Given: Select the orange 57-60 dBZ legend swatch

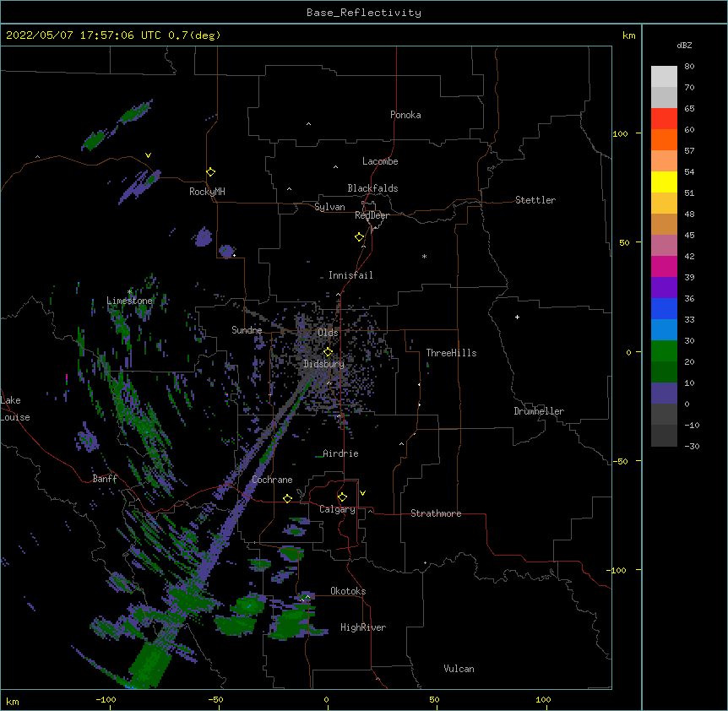Looking at the screenshot, I should 664,139.
